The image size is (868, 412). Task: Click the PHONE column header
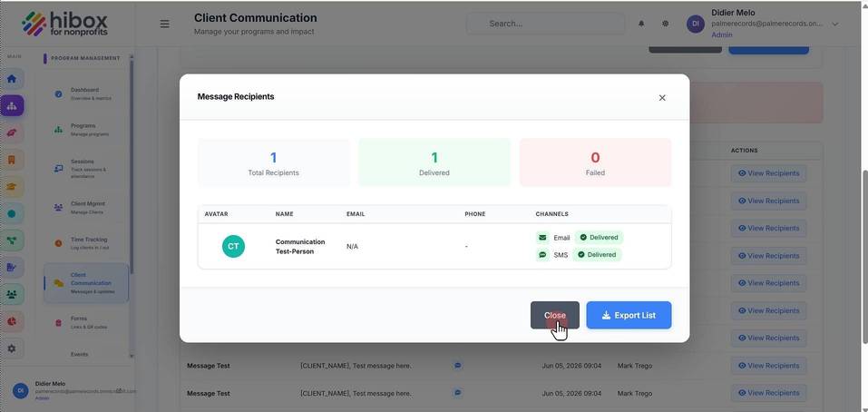pos(475,214)
